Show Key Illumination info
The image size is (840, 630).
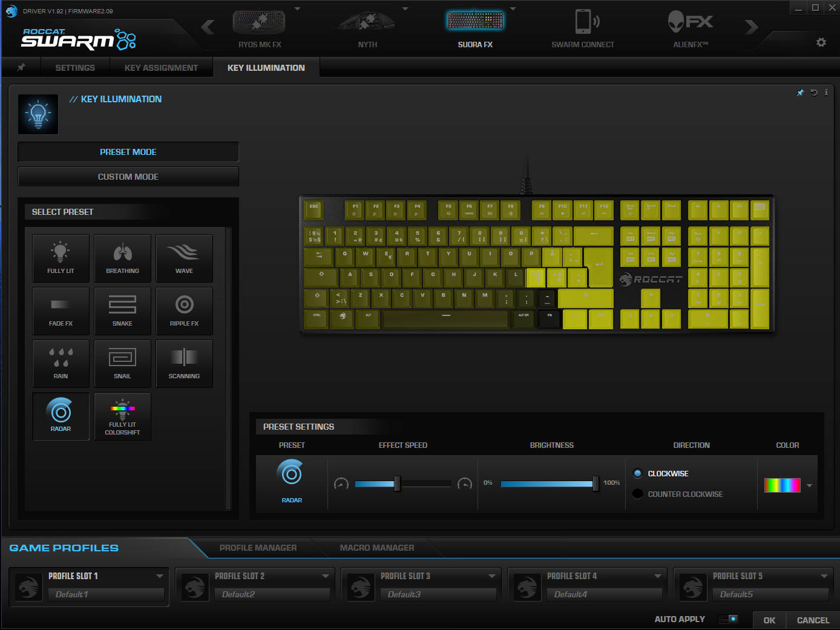[x=826, y=93]
